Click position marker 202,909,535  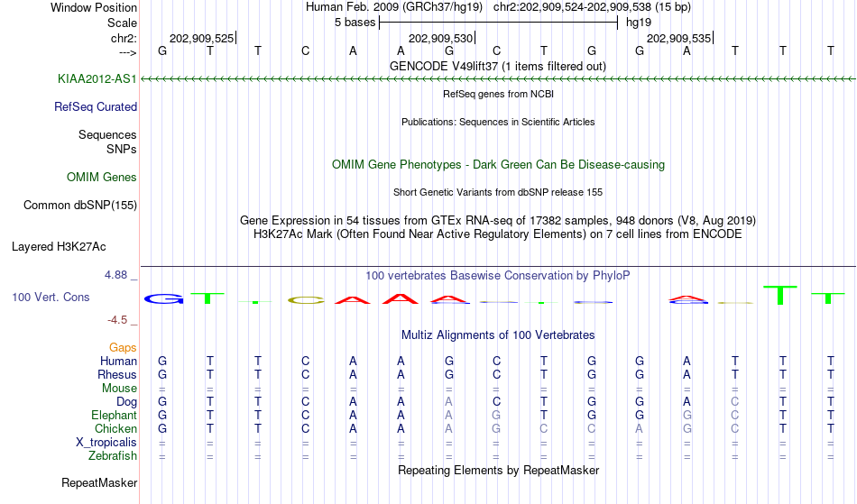click(x=679, y=38)
